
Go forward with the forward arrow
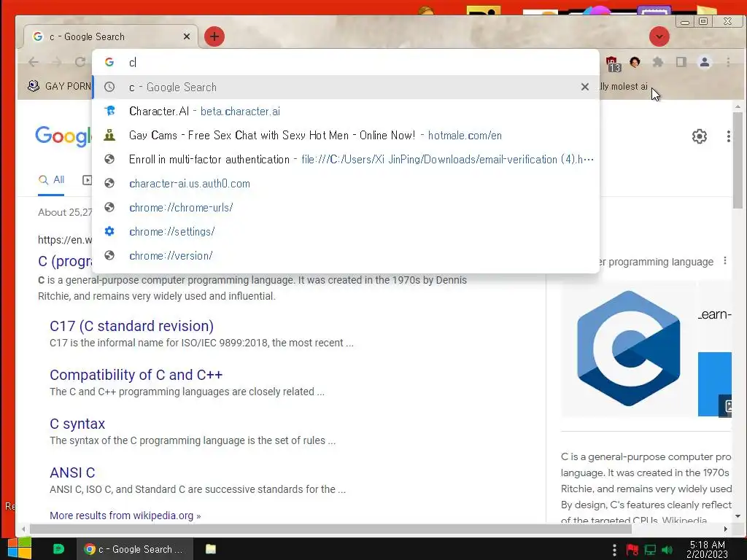57,62
